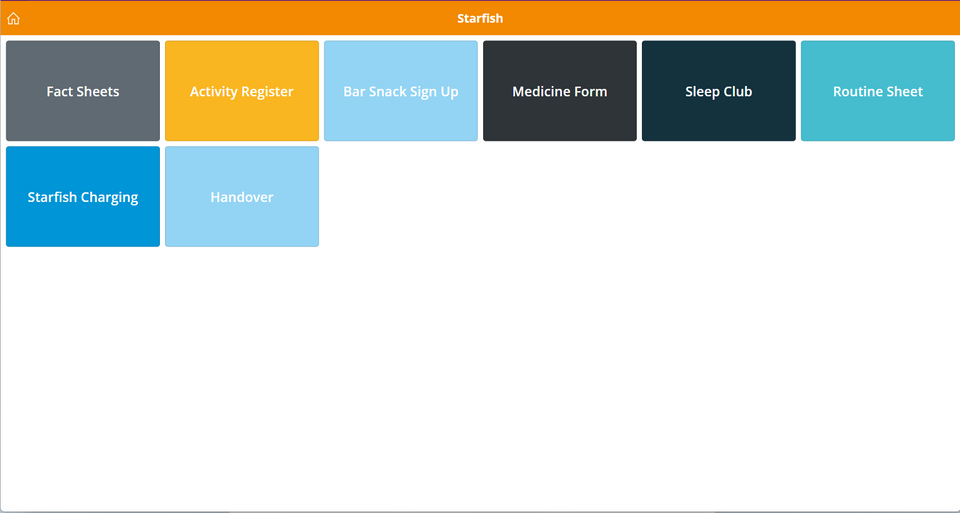Open the Bar Snack Sign Up tile
This screenshot has width=960, height=513.
coord(401,91)
